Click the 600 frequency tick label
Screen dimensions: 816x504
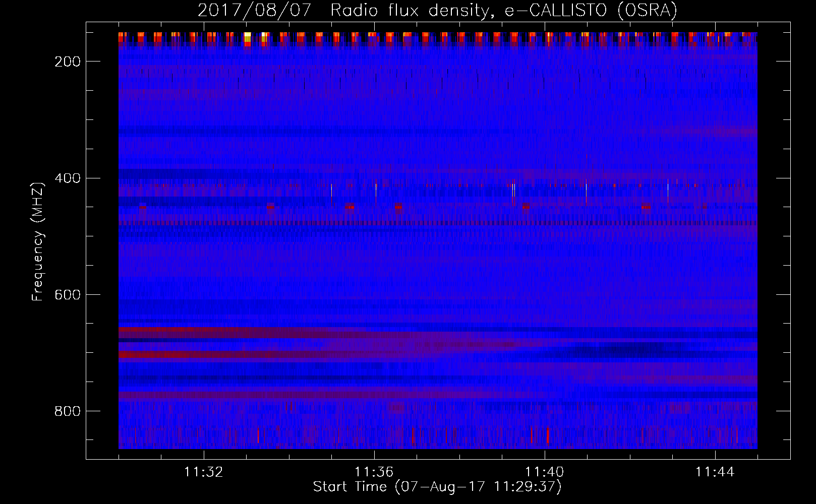point(68,295)
